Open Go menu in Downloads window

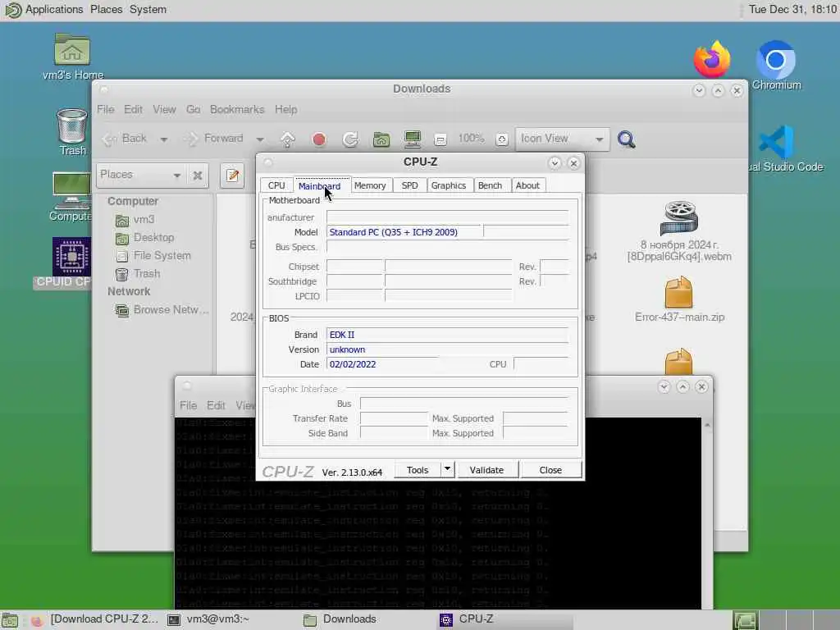(x=193, y=109)
